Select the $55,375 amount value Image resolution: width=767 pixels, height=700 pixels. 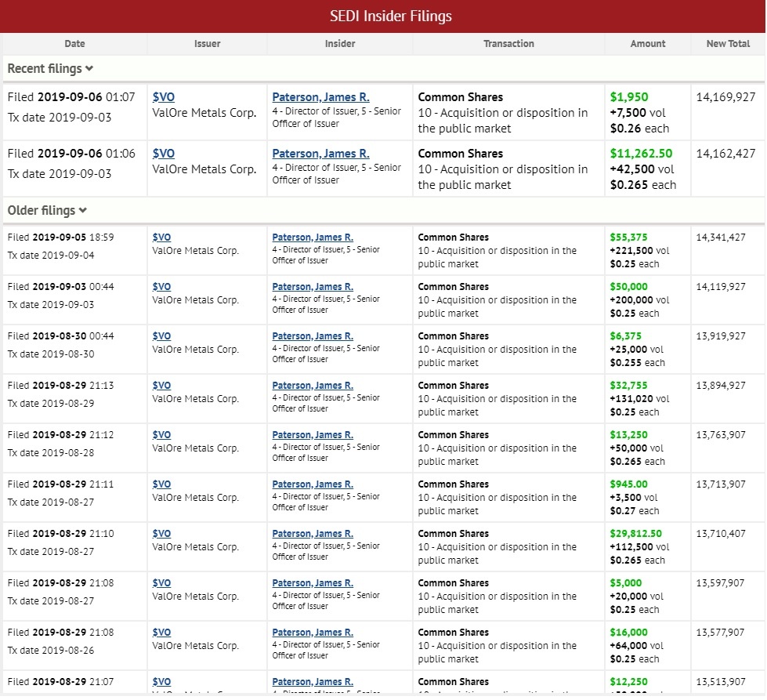click(x=628, y=238)
